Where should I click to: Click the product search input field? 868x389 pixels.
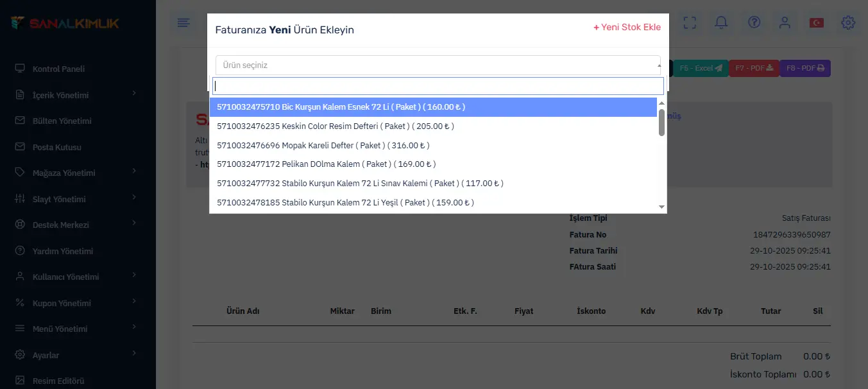pos(438,86)
